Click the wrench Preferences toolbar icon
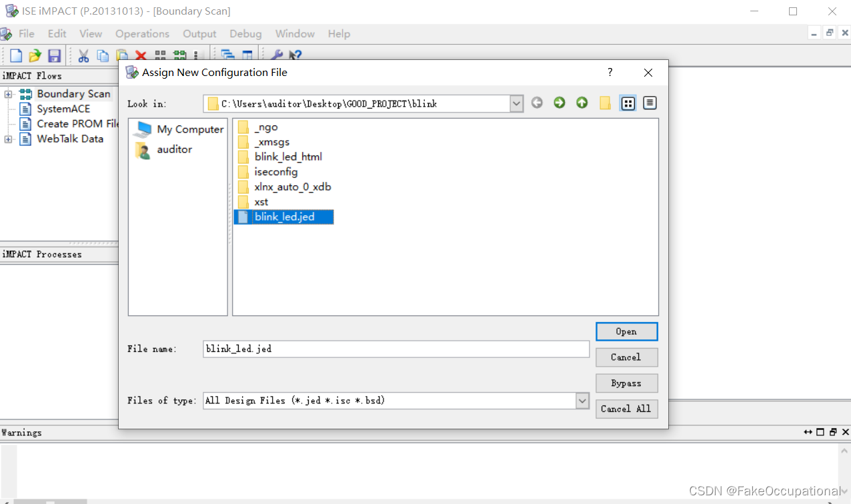851x504 pixels. click(x=276, y=56)
